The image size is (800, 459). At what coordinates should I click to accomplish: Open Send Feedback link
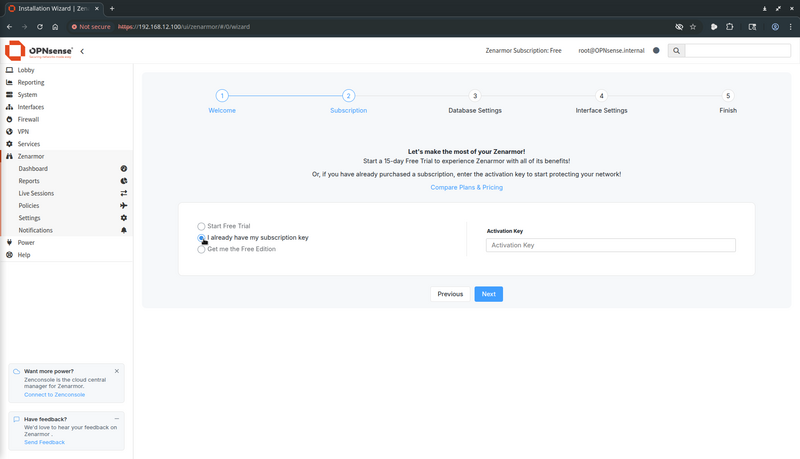pyautogui.click(x=44, y=442)
